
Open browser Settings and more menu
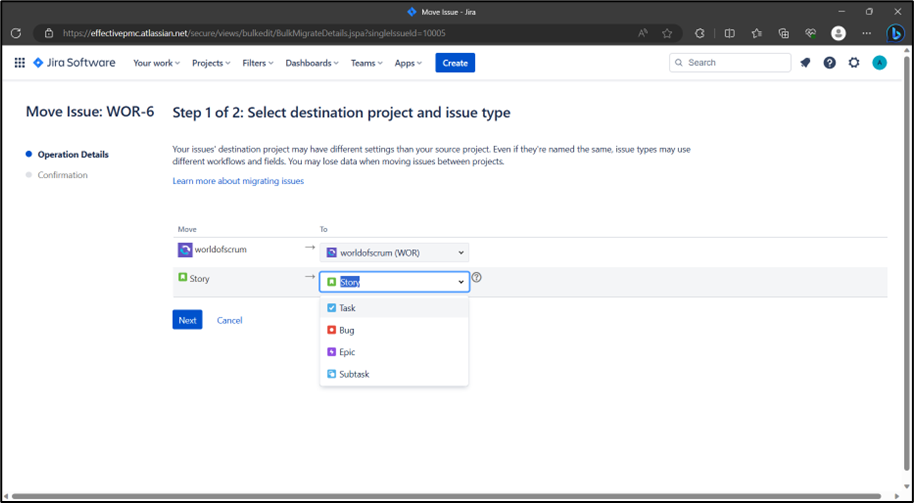coord(867,33)
